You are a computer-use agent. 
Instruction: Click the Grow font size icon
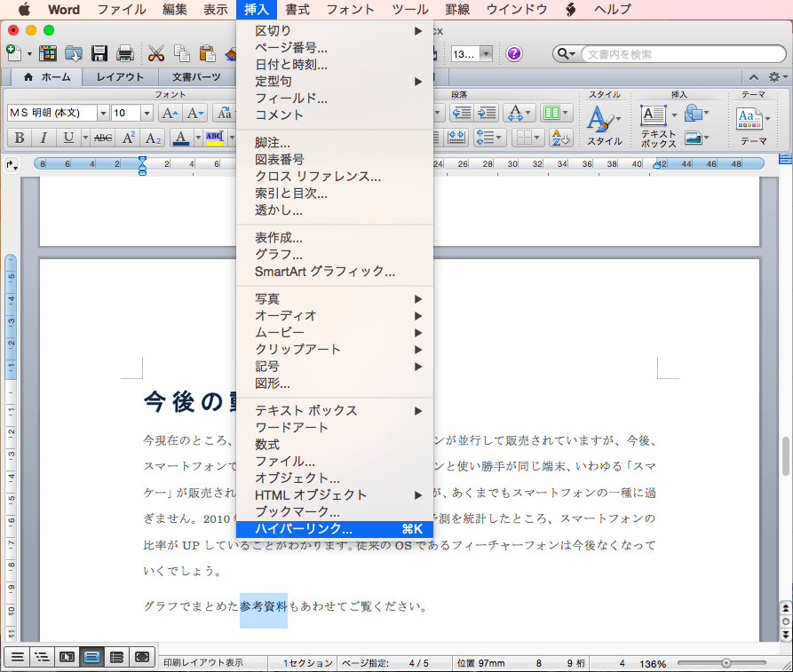click(x=170, y=113)
